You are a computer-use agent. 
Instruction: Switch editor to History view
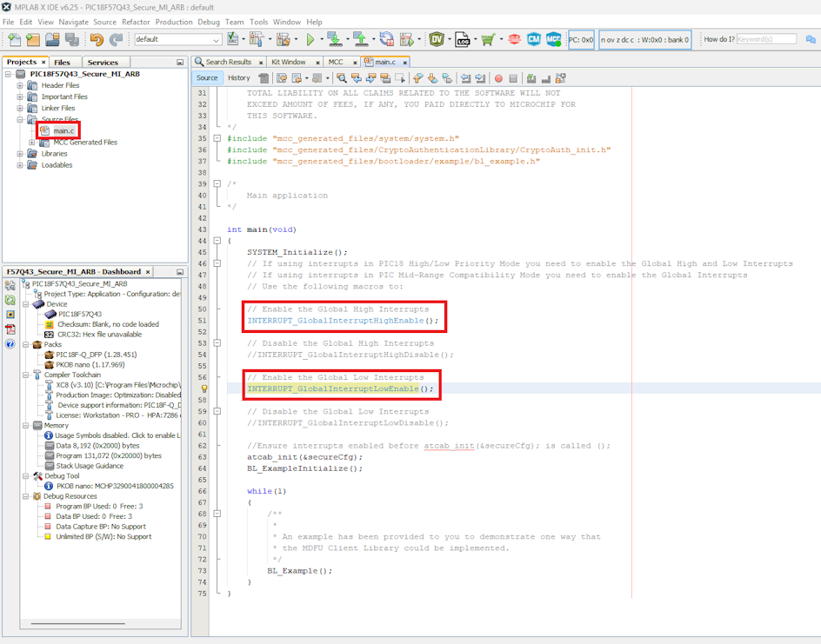pyautogui.click(x=238, y=78)
